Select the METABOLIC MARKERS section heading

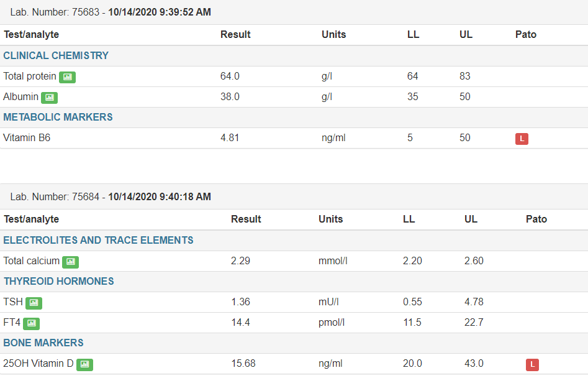point(58,117)
